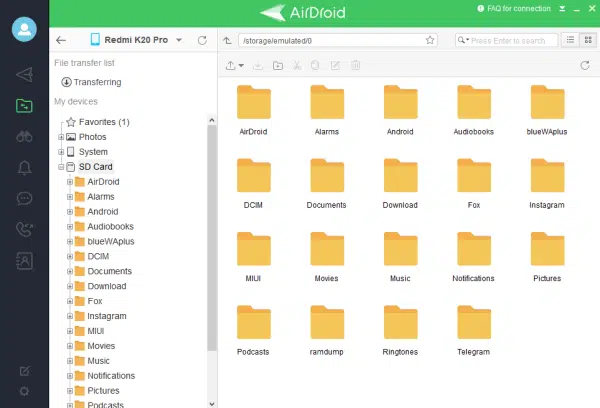Create a new folder
The width and height of the screenshot is (600, 408).
[278, 65]
